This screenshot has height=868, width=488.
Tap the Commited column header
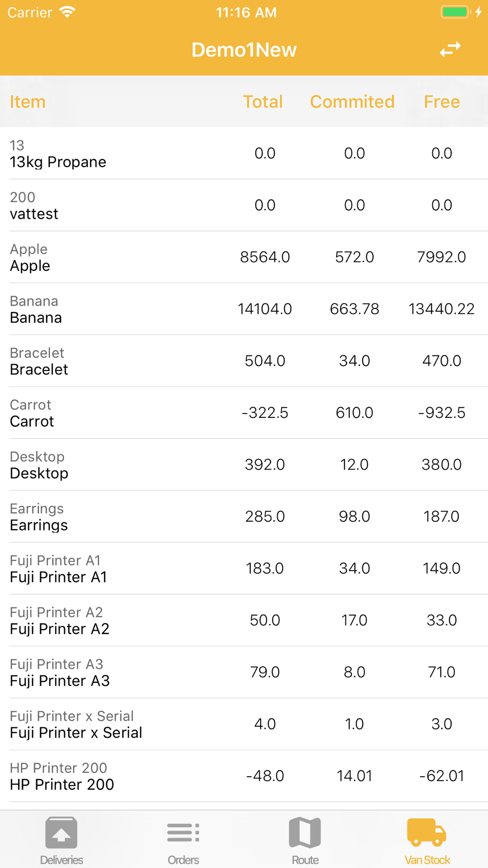pyautogui.click(x=352, y=102)
